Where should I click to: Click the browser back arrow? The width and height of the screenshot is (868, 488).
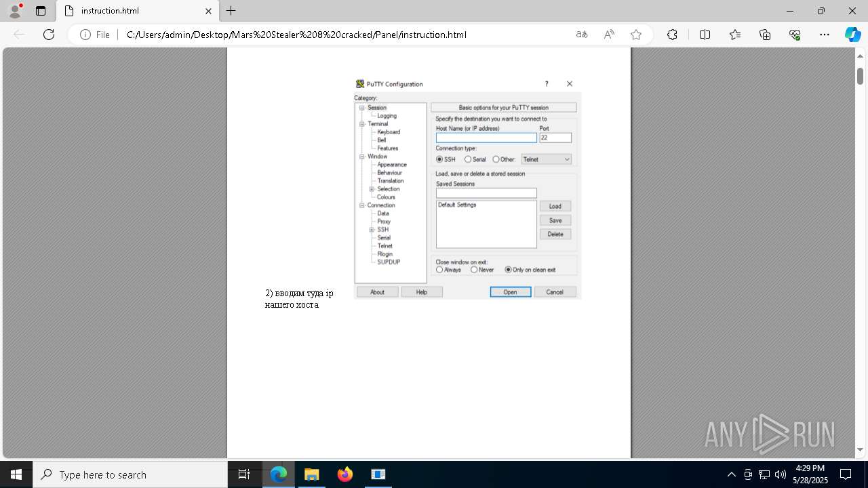19,35
